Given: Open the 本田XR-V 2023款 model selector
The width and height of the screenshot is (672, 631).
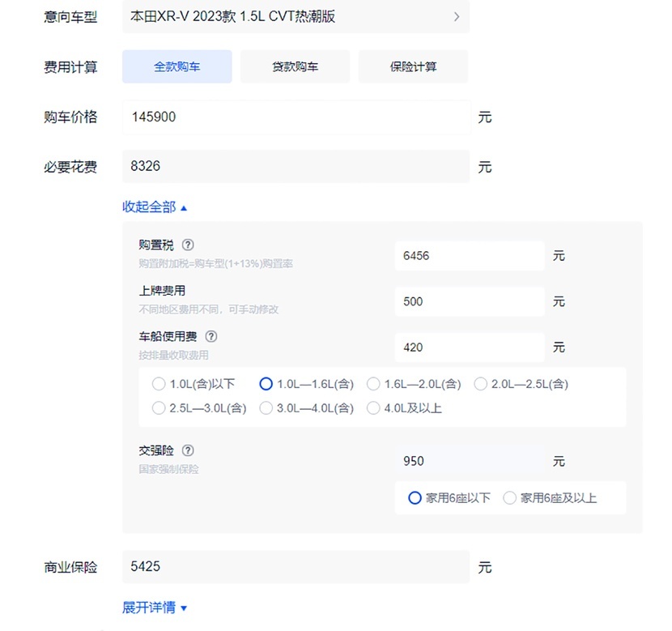Looking at the screenshot, I should (296, 17).
